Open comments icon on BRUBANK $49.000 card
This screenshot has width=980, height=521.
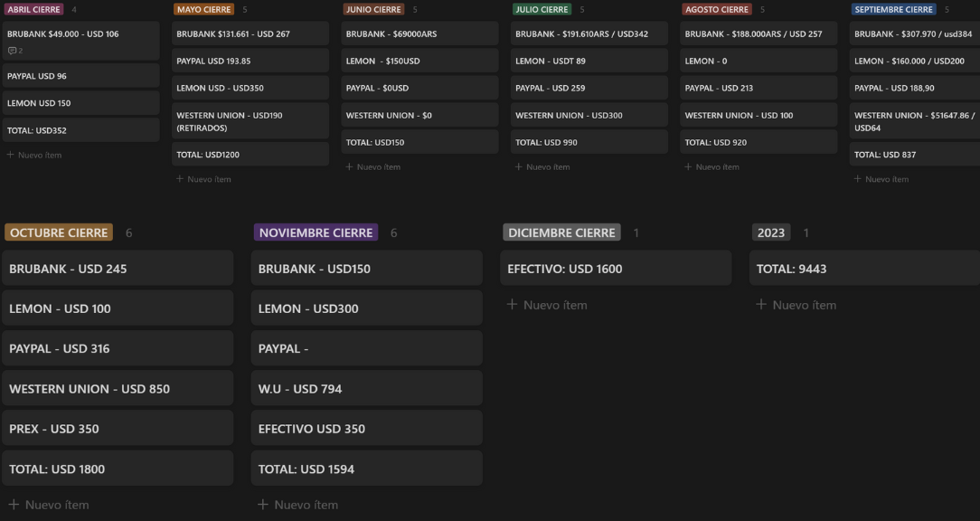[14, 51]
